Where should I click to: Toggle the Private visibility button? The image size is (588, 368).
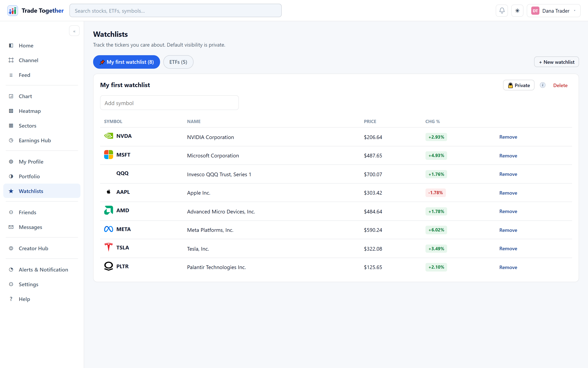(x=519, y=85)
